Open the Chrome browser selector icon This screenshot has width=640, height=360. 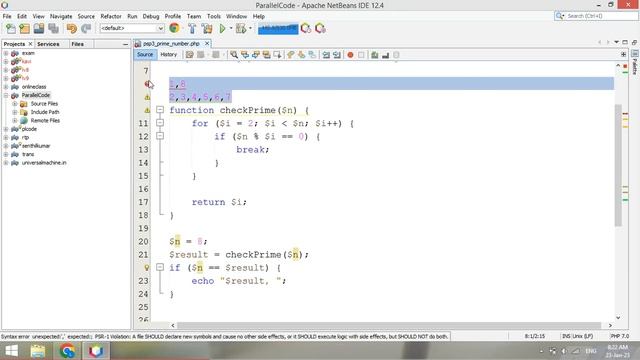click(x=174, y=28)
